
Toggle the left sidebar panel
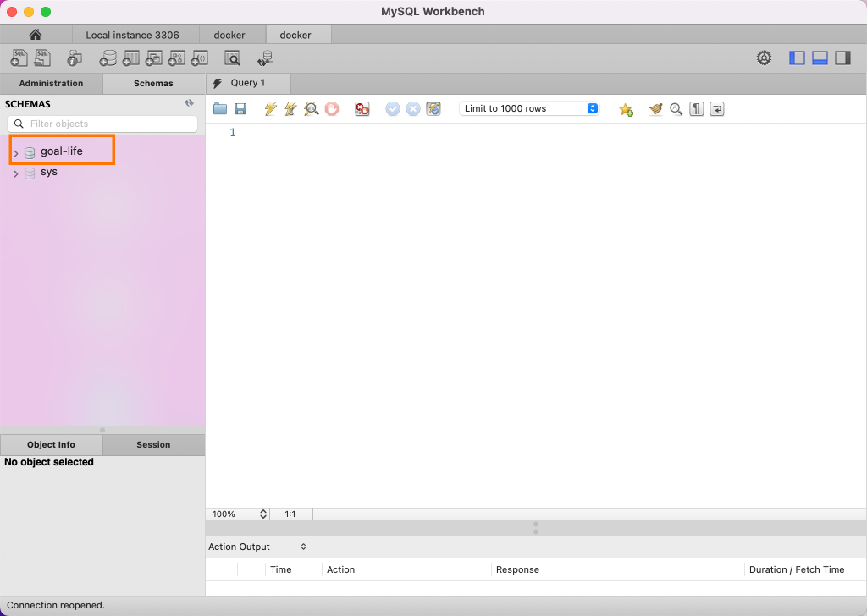pos(797,58)
